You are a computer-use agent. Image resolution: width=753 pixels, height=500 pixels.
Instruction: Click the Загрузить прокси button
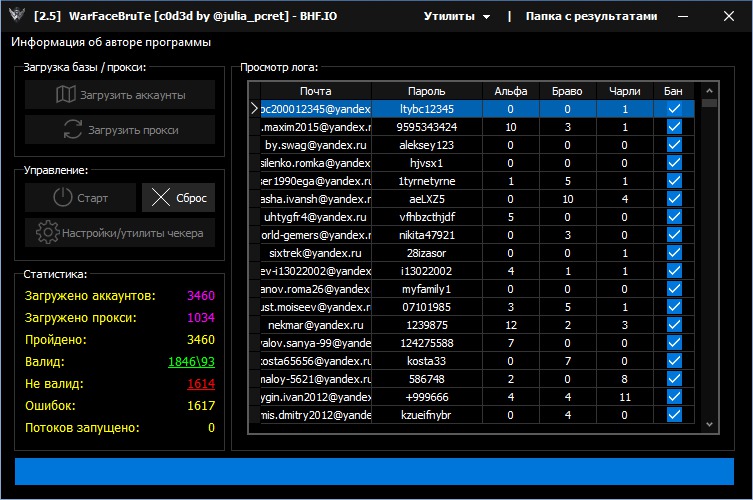pyautogui.click(x=120, y=130)
